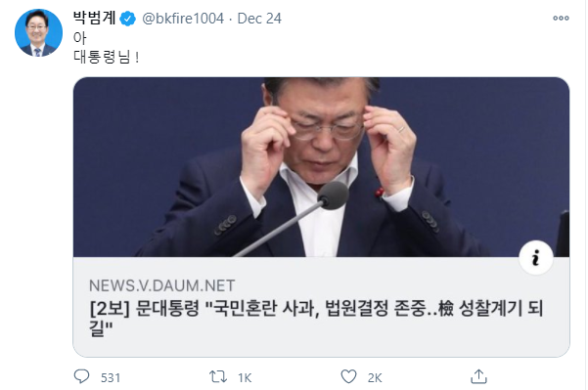Click the info icon on card image
Image resolution: width=588 pixels, height=390 pixels.
click(x=535, y=258)
